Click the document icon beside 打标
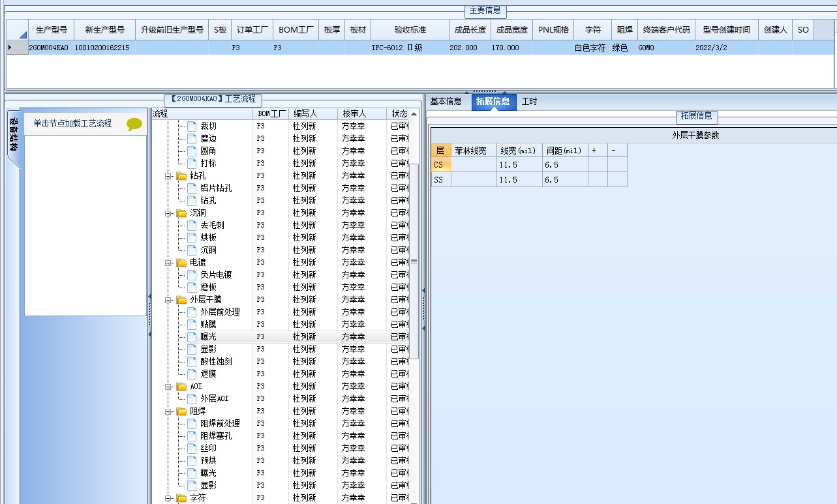837x504 pixels. pos(192,163)
